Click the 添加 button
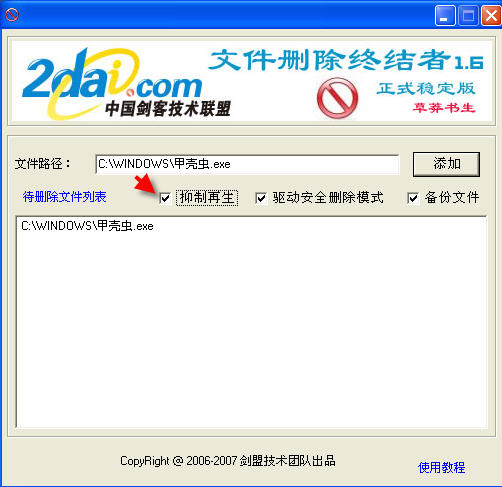Viewport: 502px width, 487px height. pos(446,164)
